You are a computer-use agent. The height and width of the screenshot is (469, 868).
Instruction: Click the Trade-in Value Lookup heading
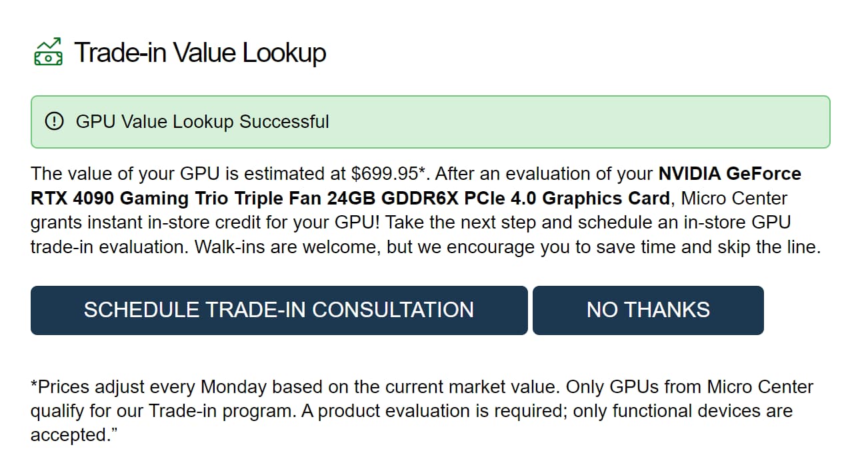pos(200,52)
